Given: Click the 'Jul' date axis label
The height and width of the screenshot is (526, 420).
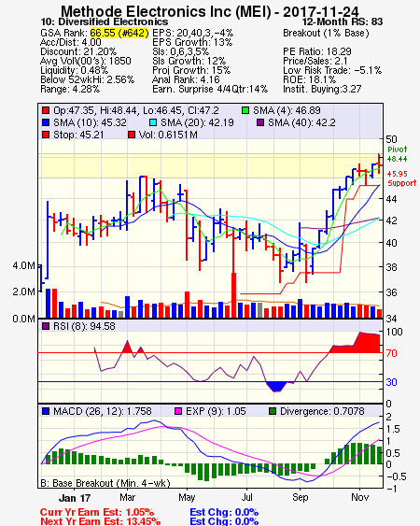Looking at the screenshot, I should pos(246,497).
